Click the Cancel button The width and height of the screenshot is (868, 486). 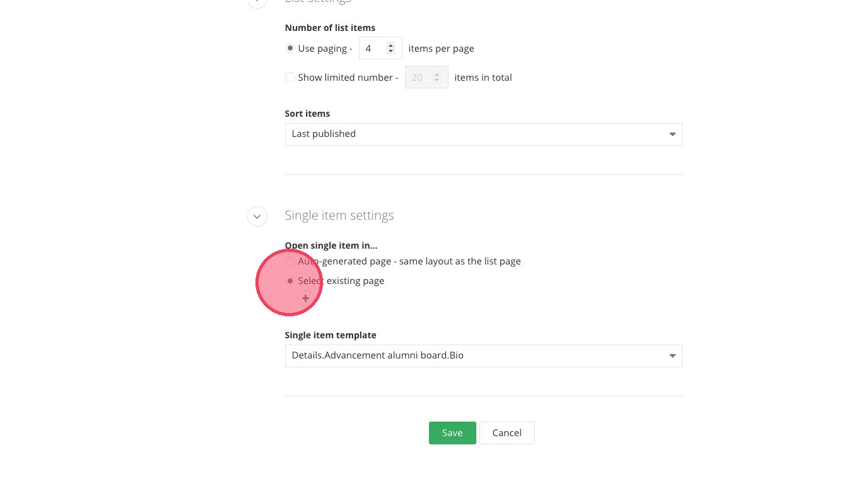pyautogui.click(x=507, y=433)
